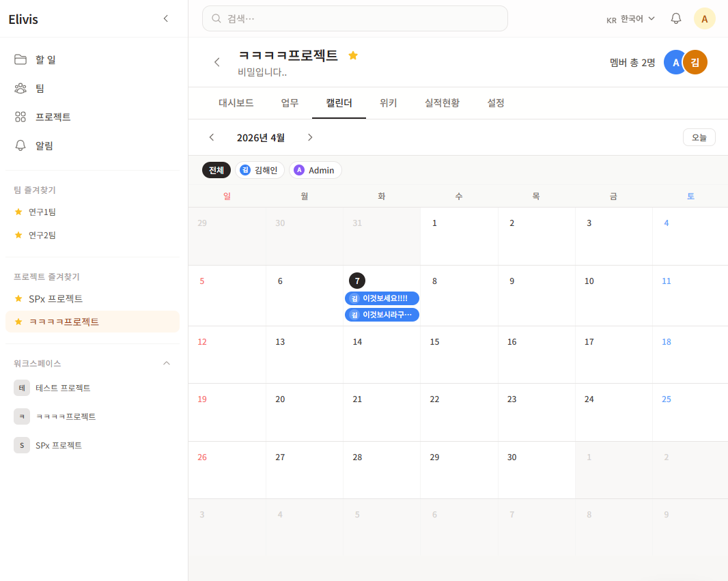Click the notification bell icon in header

pyautogui.click(x=676, y=18)
